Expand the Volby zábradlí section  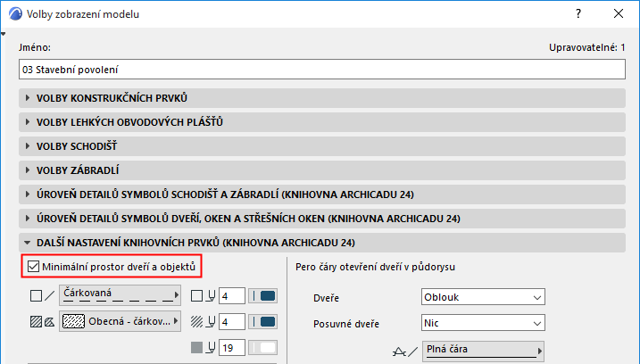point(78,170)
